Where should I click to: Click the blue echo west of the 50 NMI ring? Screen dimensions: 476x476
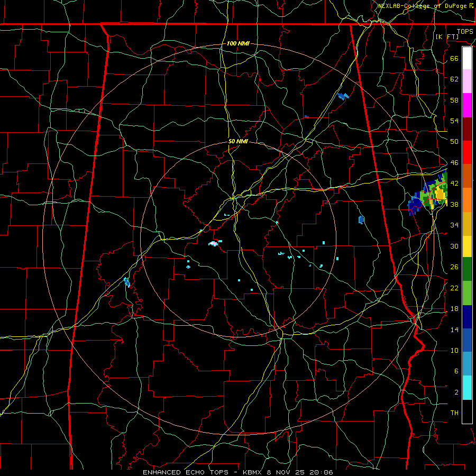pos(127,282)
